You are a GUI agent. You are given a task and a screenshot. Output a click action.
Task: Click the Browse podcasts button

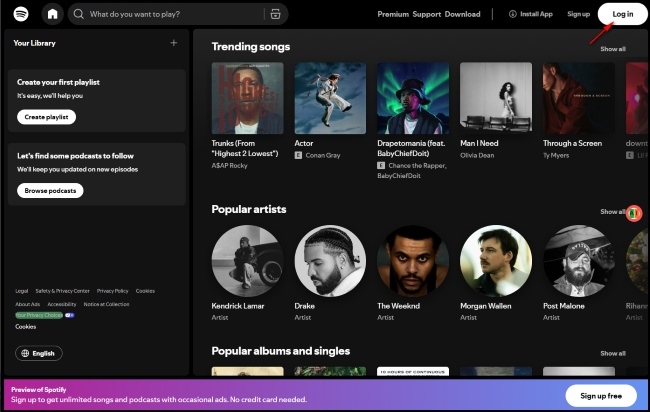coord(50,191)
